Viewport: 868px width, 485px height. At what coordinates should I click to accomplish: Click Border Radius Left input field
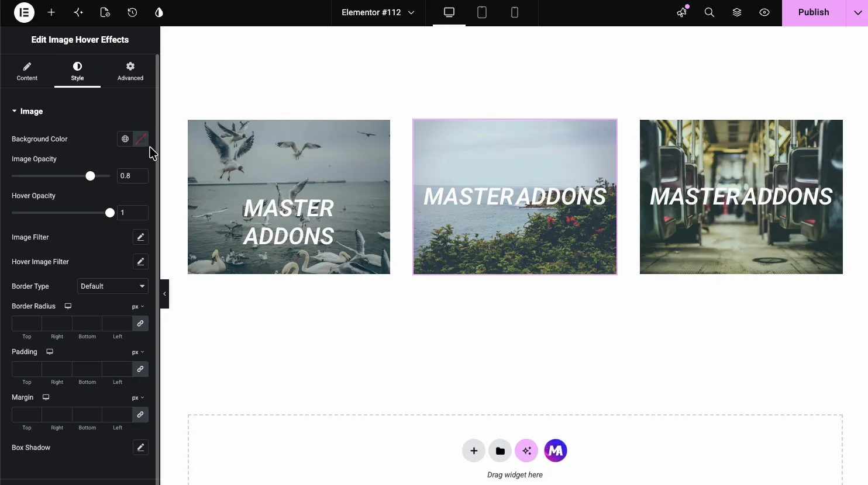point(118,324)
